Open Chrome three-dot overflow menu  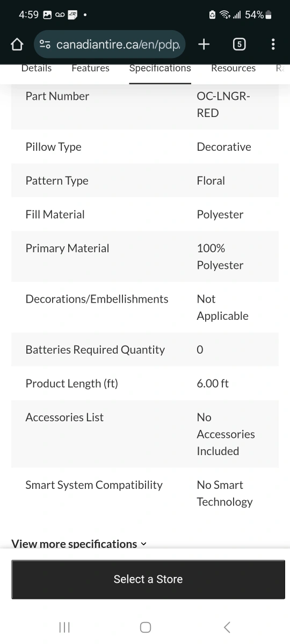click(x=273, y=45)
